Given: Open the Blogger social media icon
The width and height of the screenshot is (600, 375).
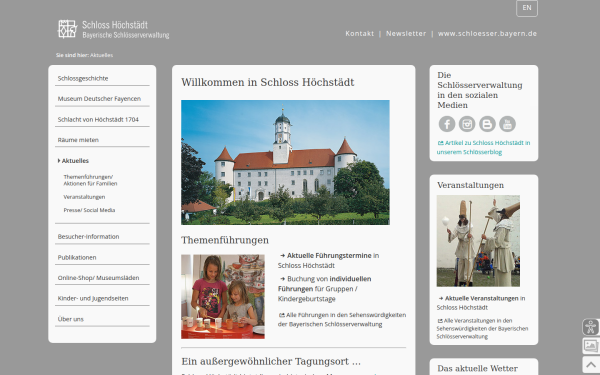Looking at the screenshot, I should coord(487,124).
